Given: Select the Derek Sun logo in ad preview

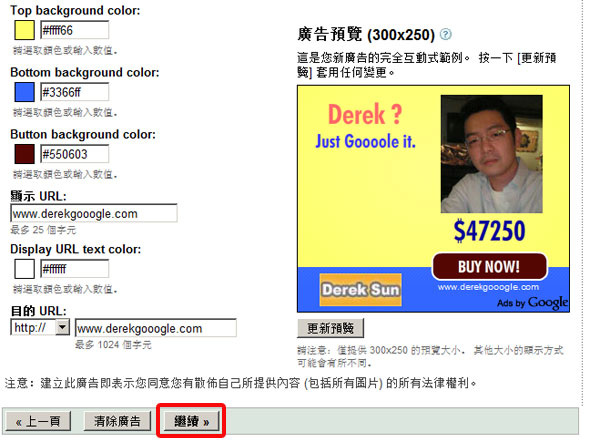Looking at the screenshot, I should (x=360, y=290).
